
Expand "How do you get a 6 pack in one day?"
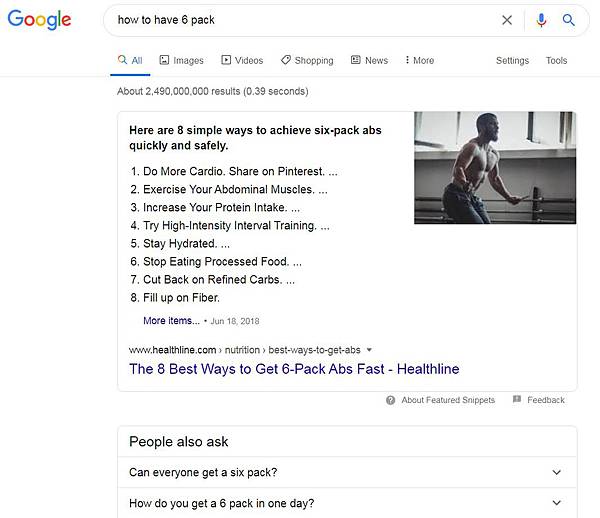tap(347, 503)
